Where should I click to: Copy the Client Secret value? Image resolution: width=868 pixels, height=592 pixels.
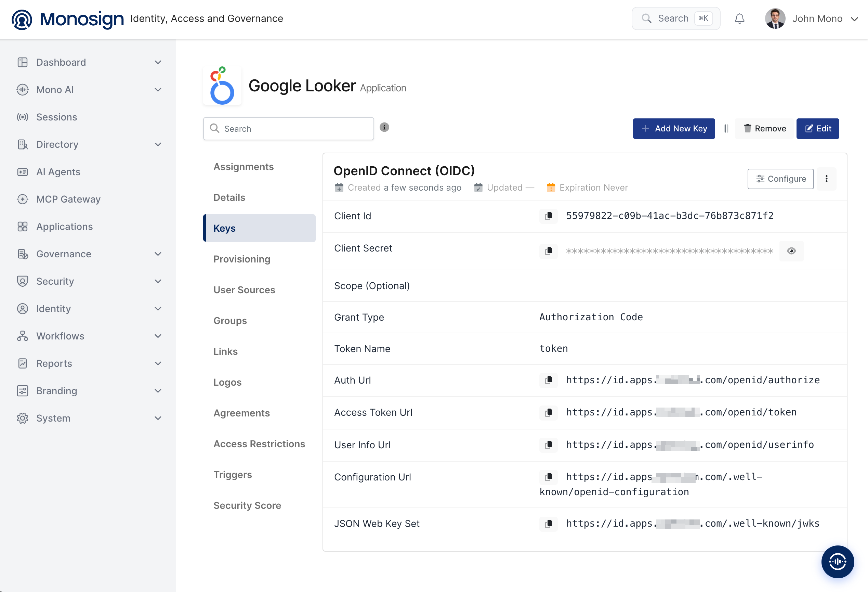[548, 251]
